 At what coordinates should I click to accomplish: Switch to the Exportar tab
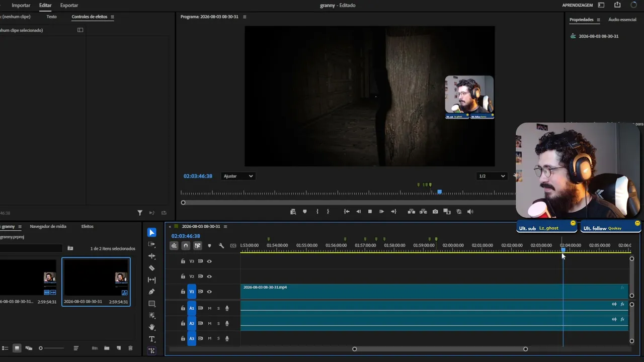69,5
